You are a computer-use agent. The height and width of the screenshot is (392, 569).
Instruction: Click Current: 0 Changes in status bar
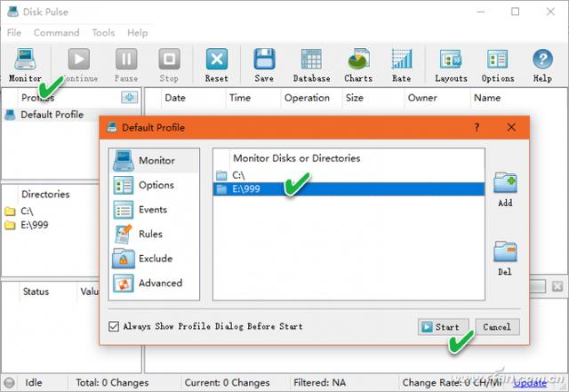(x=228, y=382)
